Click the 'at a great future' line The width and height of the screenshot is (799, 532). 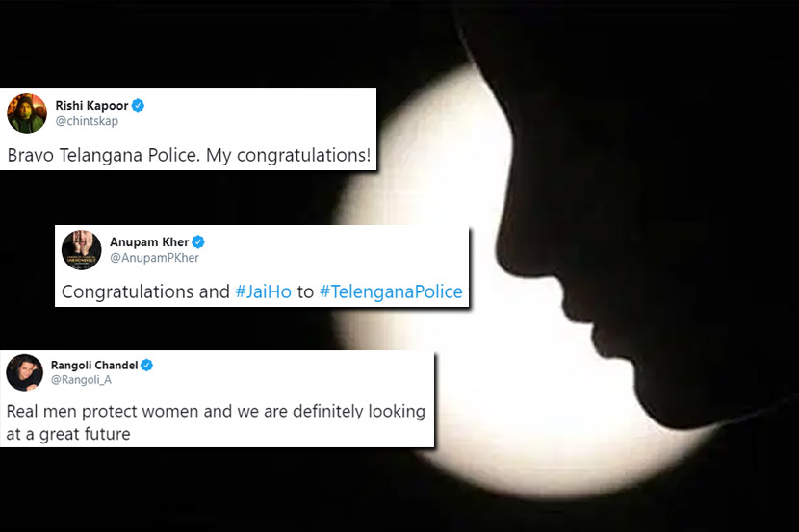(68, 434)
